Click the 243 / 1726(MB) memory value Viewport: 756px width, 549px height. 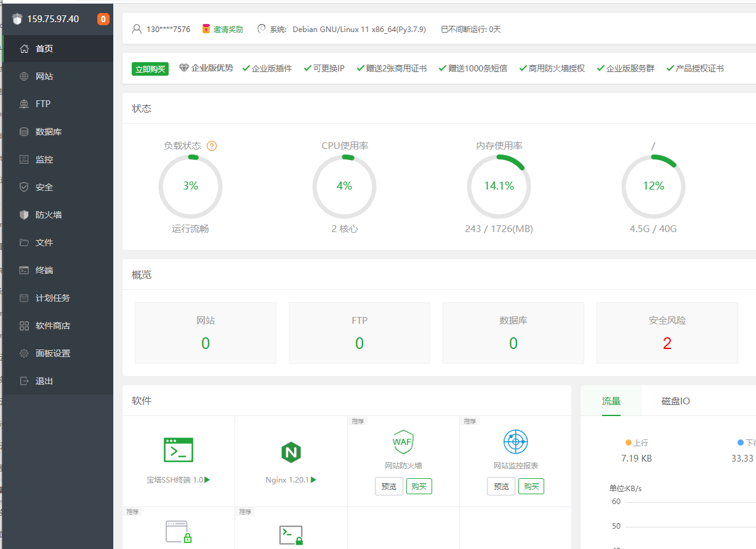tap(499, 229)
